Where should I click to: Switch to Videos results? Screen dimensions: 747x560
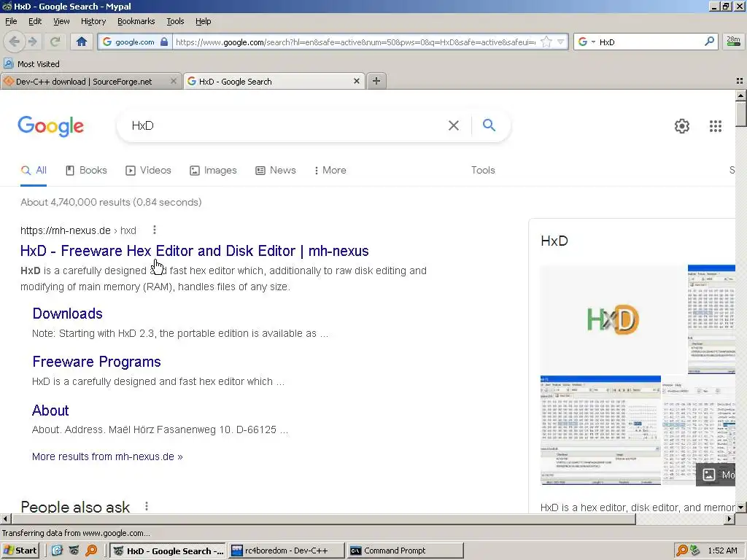pyautogui.click(x=148, y=171)
